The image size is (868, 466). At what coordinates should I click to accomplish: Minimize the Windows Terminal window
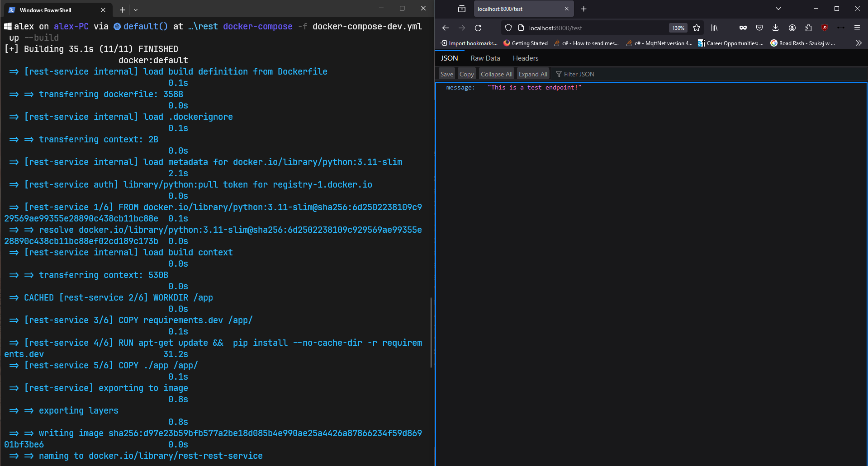pyautogui.click(x=381, y=8)
